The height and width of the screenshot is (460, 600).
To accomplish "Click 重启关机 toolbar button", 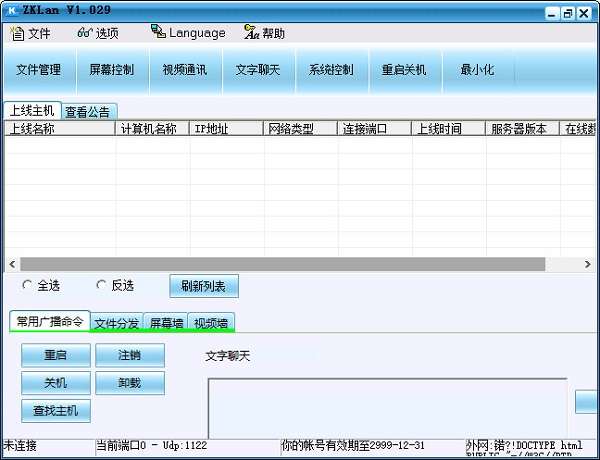I will point(404,70).
